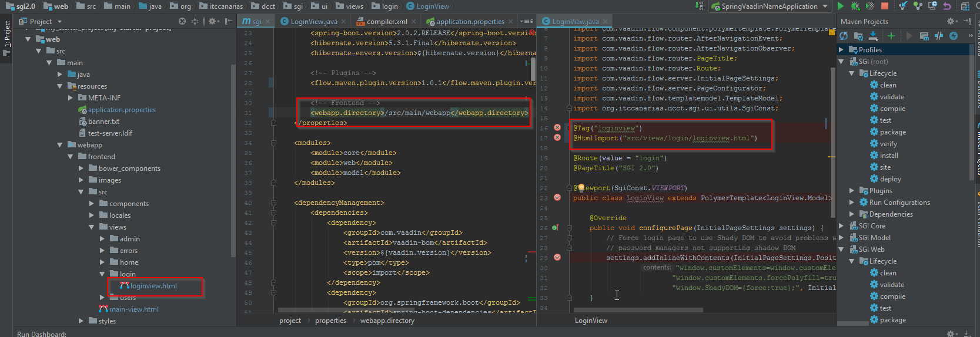Screen dimensions: 980x337
Task: Switch to compiler.xml tab
Action: pyautogui.click(x=387, y=21)
